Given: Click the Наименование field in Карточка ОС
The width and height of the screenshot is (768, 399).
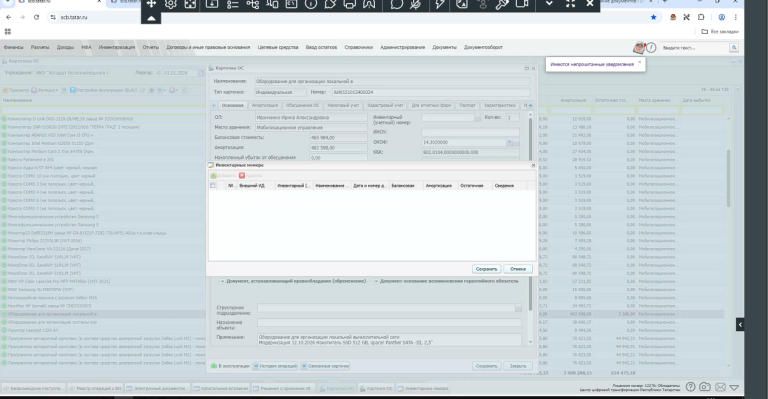Looking at the screenshot, I should [x=392, y=81].
